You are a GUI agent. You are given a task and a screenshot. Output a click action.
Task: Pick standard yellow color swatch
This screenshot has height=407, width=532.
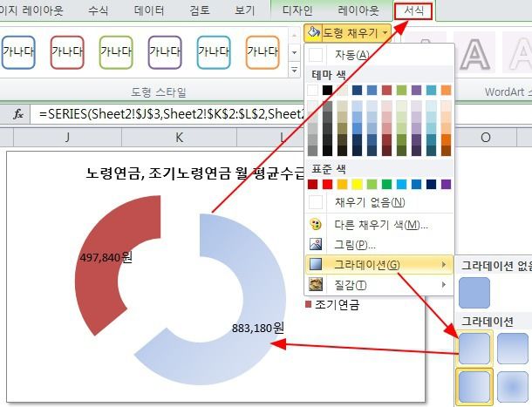coord(357,184)
